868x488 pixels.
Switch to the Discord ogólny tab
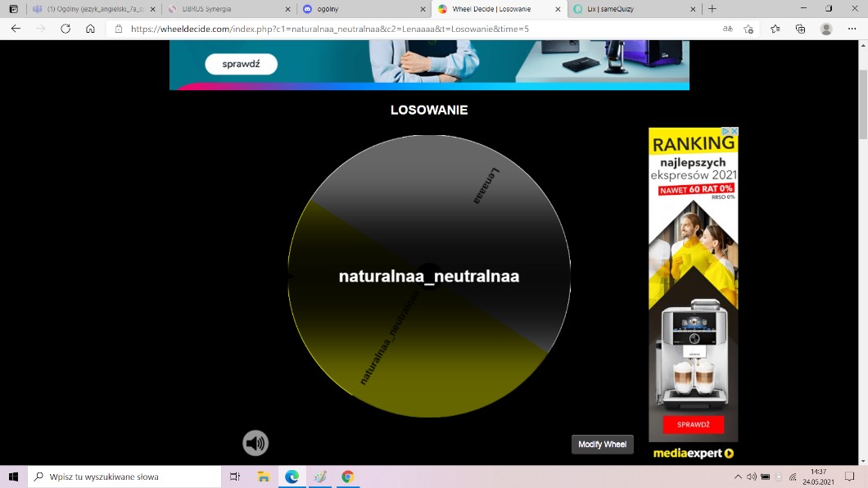pyautogui.click(x=362, y=9)
